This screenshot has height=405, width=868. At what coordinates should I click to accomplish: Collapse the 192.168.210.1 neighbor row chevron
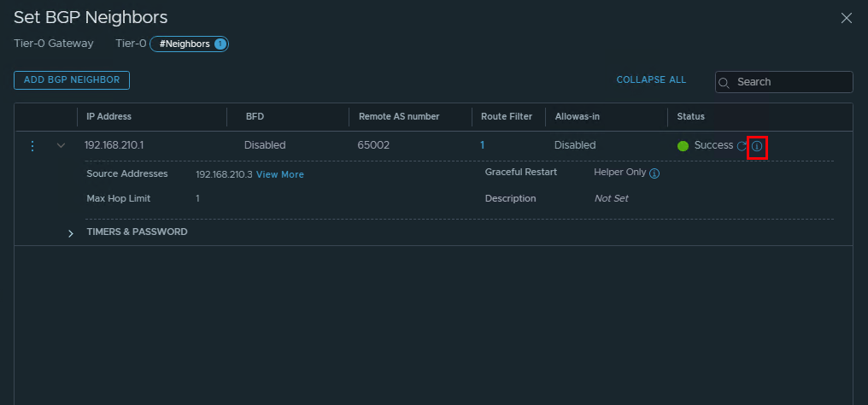(61, 146)
